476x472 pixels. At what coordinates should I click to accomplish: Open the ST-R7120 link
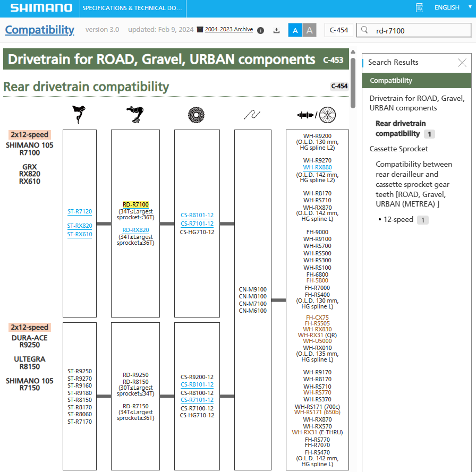click(80, 211)
